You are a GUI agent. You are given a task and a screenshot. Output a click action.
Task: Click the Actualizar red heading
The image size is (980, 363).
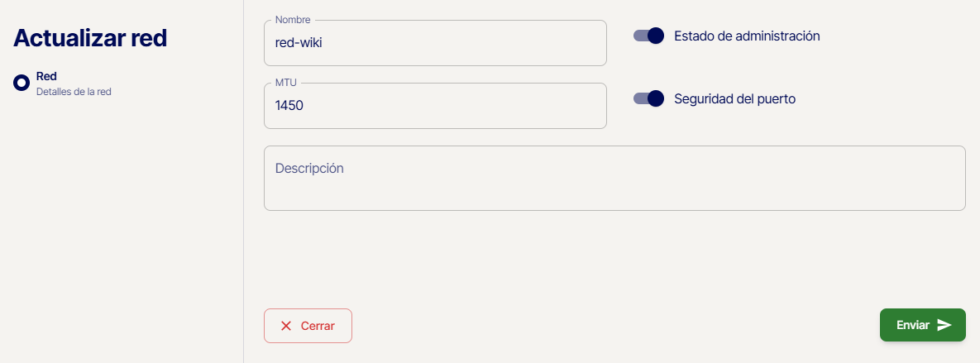pos(90,38)
